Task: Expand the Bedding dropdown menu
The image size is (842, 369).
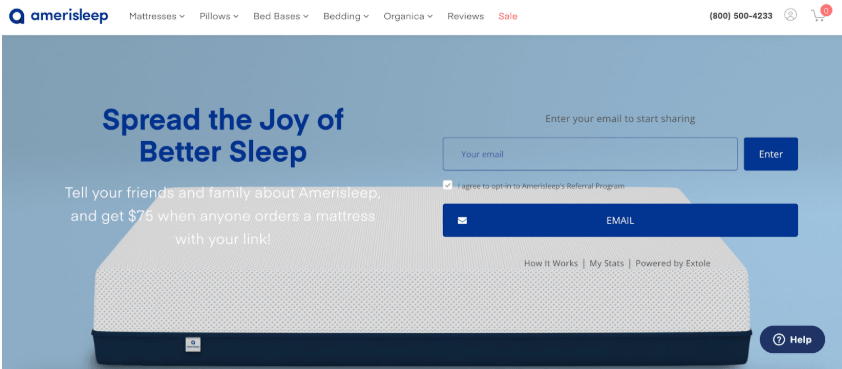Action: coord(346,16)
